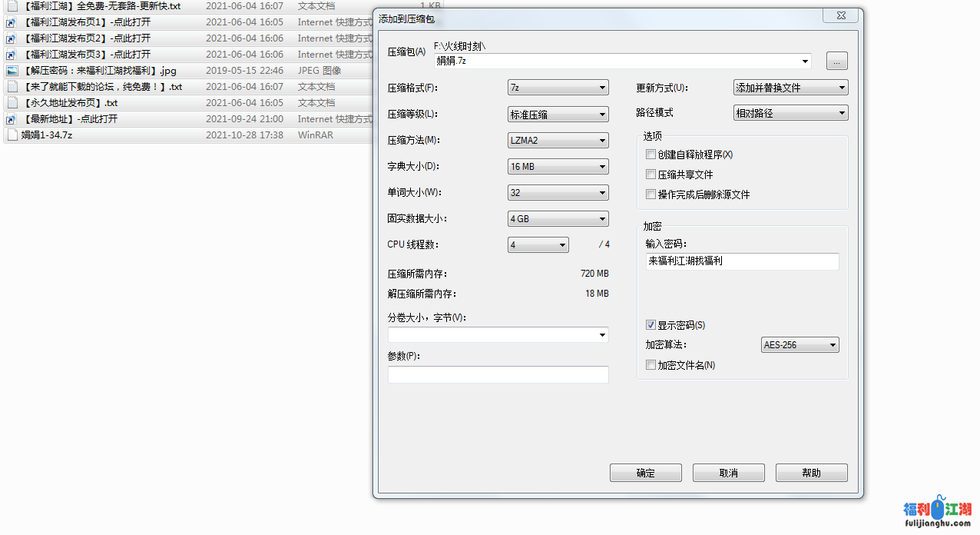Open the 加密算法 AES-256 dropdown
This screenshot has height=535, width=980.
pos(800,345)
